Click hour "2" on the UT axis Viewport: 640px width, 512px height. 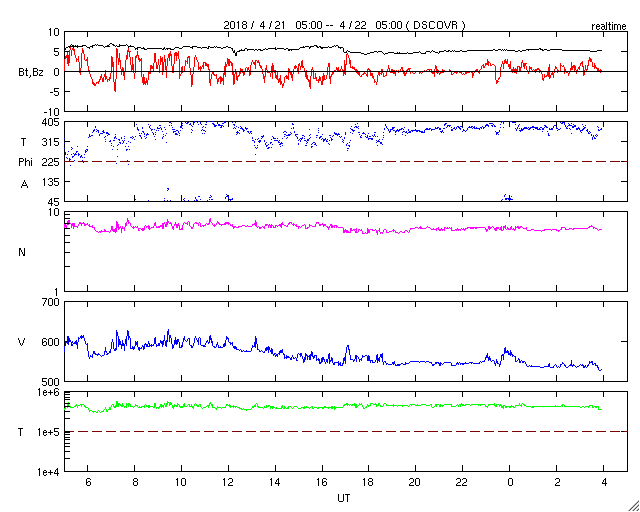tap(557, 482)
